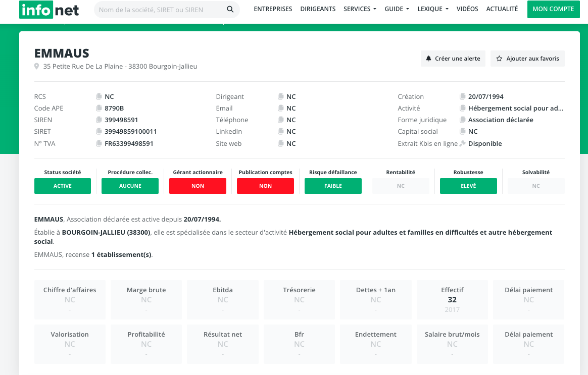This screenshot has height=375, width=588.
Task: Click the bell icon on Créer une alerte
Action: coord(429,58)
